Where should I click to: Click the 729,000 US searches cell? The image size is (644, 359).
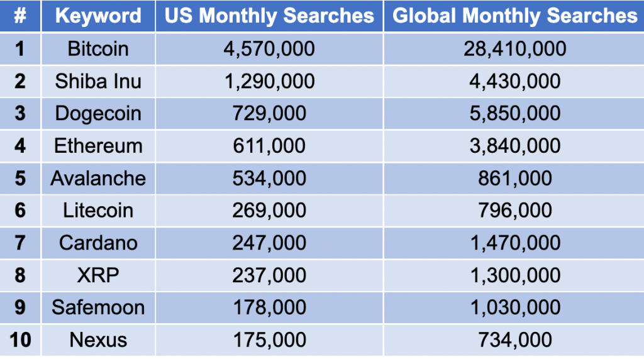point(269,113)
